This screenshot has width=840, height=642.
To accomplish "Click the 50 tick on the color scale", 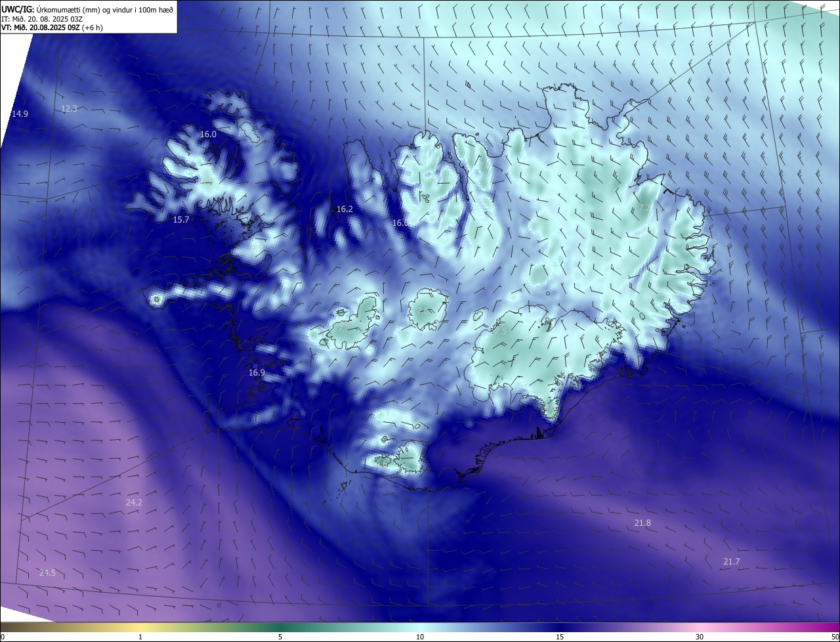I will 835,637.
